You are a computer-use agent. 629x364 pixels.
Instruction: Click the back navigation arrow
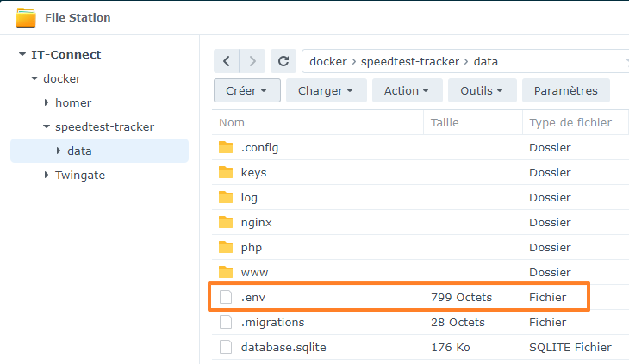(x=226, y=61)
